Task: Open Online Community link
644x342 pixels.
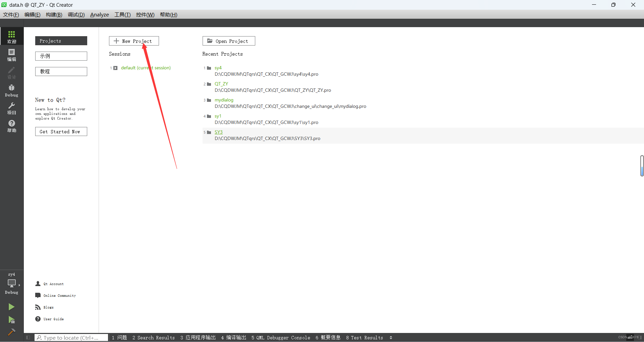Action: pos(60,295)
